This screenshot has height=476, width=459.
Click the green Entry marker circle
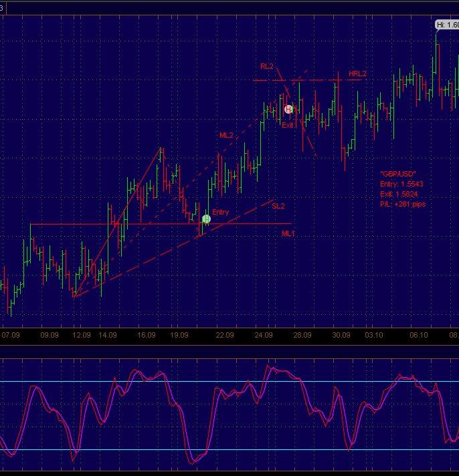click(x=206, y=219)
